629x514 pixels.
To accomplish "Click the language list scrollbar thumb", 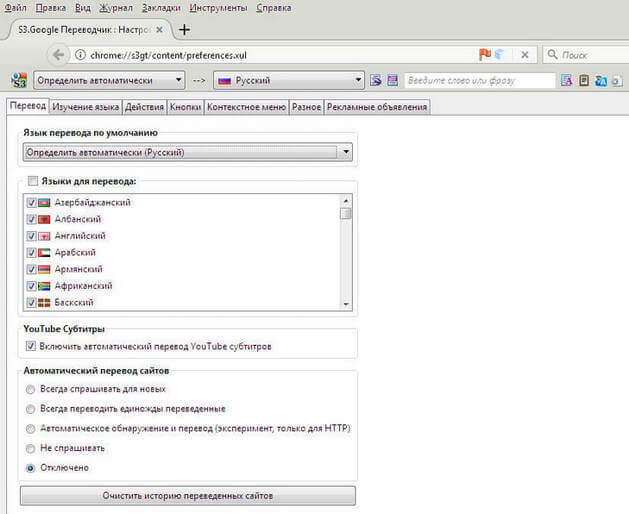I will (345, 213).
